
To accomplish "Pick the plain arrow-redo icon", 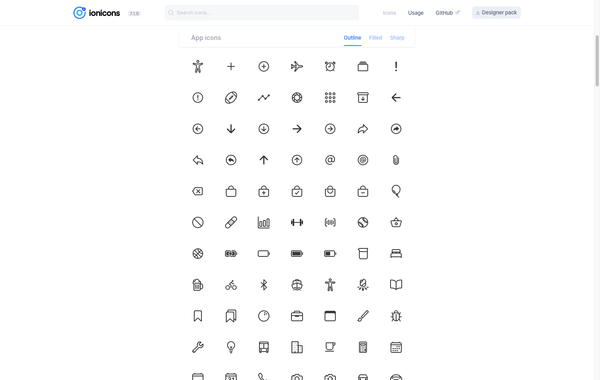I will pos(363,129).
